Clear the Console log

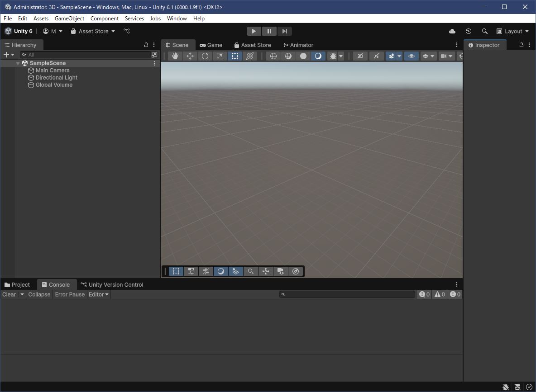pyautogui.click(x=9, y=294)
